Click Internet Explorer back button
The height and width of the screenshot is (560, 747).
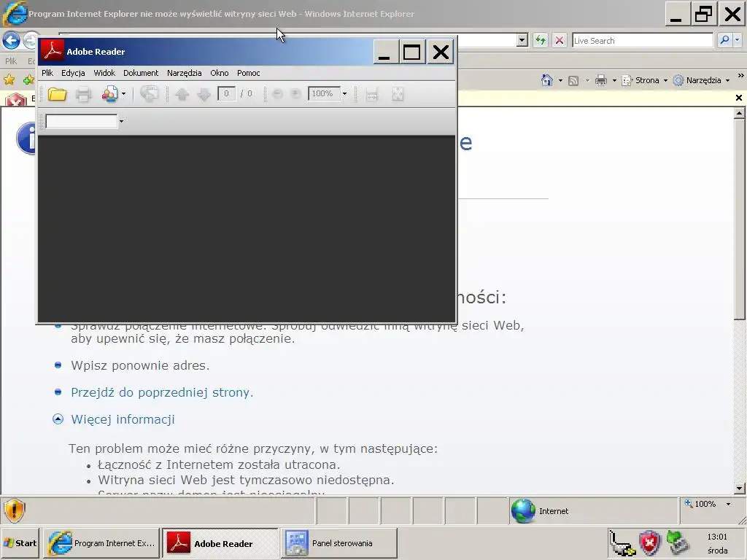(x=12, y=41)
